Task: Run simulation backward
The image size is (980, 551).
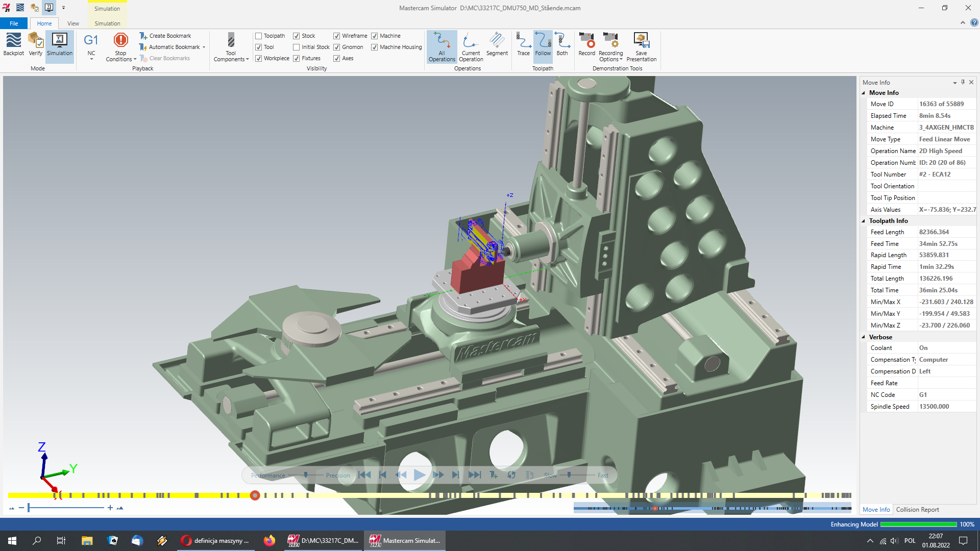Action: pos(401,475)
